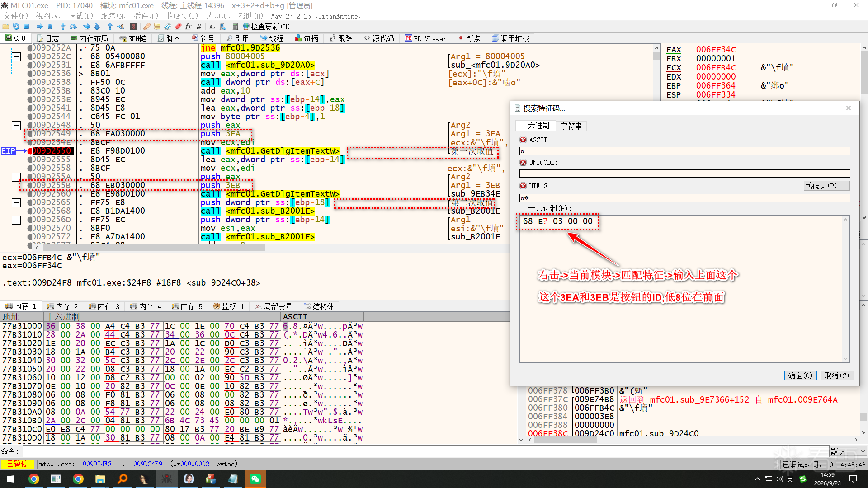
Task: Click the Step over toolbar icon
Action: pos(73,27)
